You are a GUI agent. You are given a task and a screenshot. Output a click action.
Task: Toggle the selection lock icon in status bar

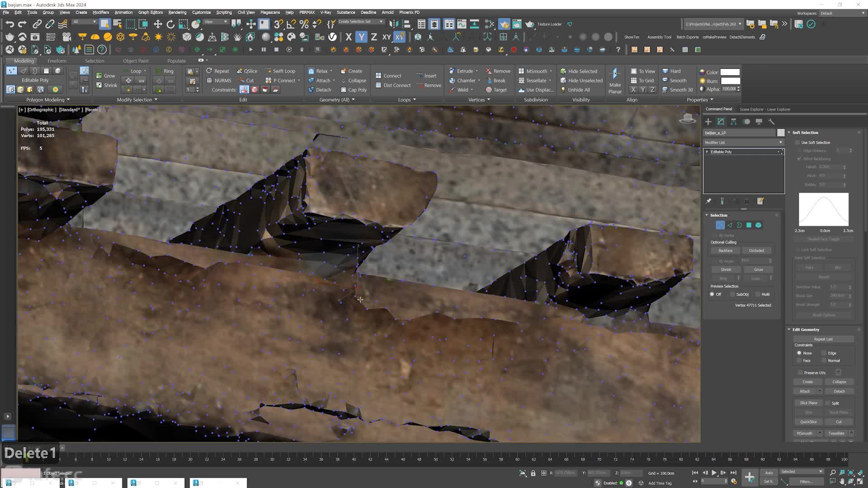coord(533,473)
